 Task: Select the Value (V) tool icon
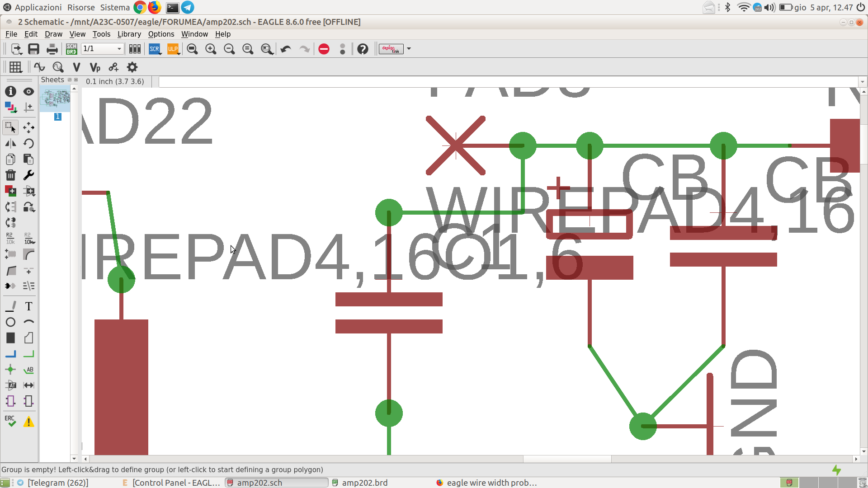pyautogui.click(x=76, y=67)
